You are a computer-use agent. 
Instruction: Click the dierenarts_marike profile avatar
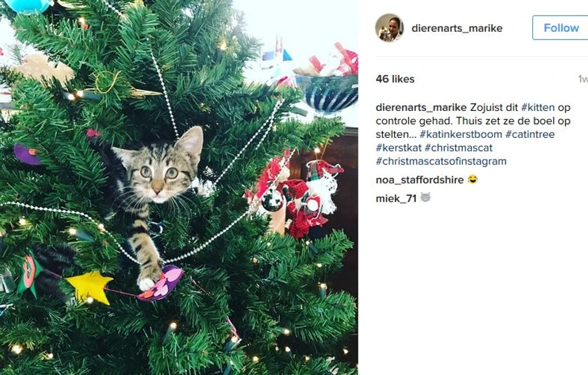tap(389, 28)
